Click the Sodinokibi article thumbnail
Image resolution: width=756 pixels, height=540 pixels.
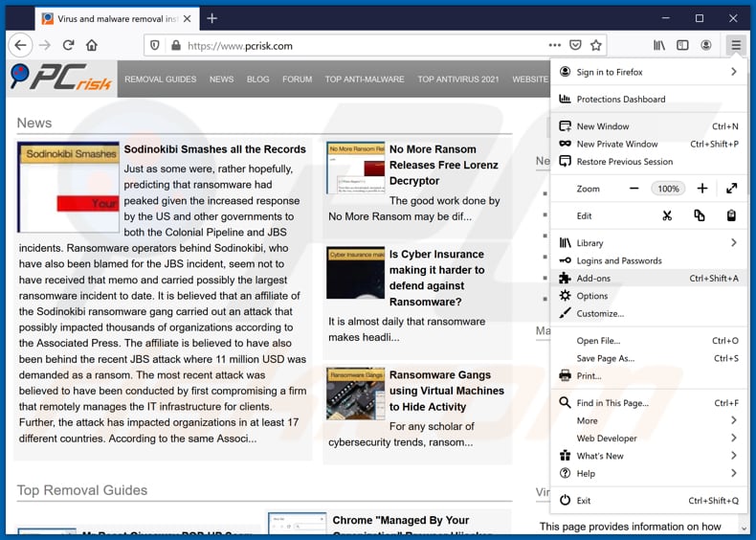[x=68, y=188]
